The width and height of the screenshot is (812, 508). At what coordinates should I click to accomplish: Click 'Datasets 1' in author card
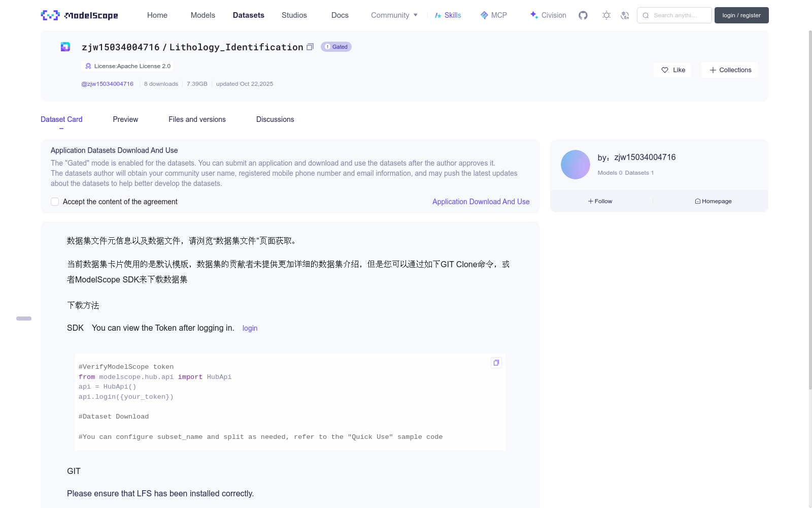(x=639, y=173)
